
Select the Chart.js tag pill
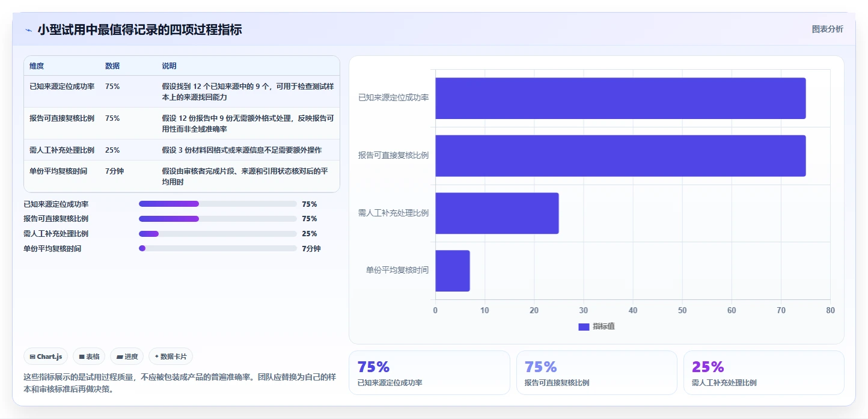pos(46,356)
